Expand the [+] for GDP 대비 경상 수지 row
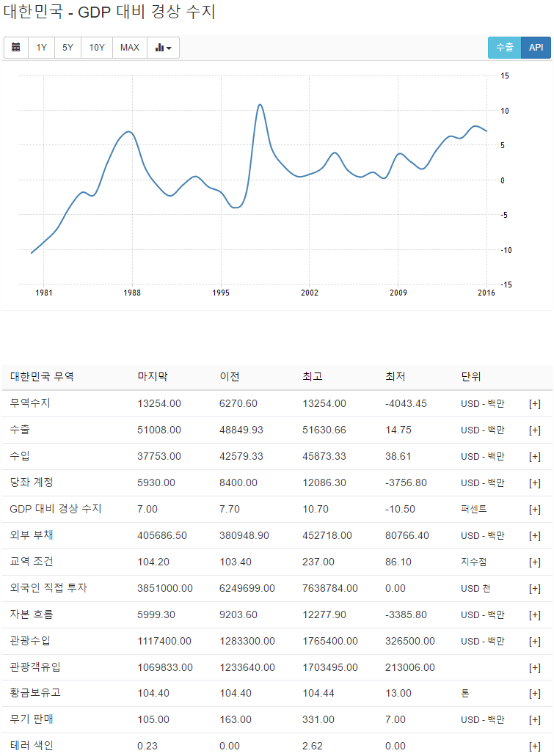Viewport: 554px width, 756px height. [x=535, y=510]
